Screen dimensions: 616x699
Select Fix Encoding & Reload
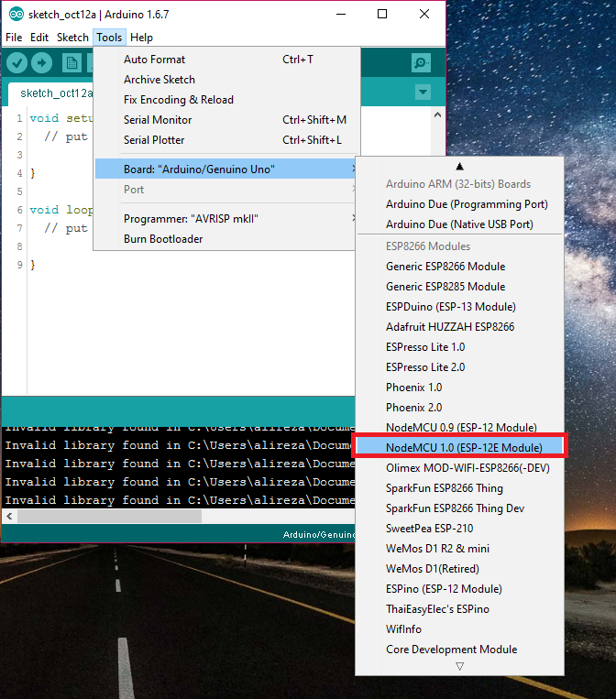227,100
